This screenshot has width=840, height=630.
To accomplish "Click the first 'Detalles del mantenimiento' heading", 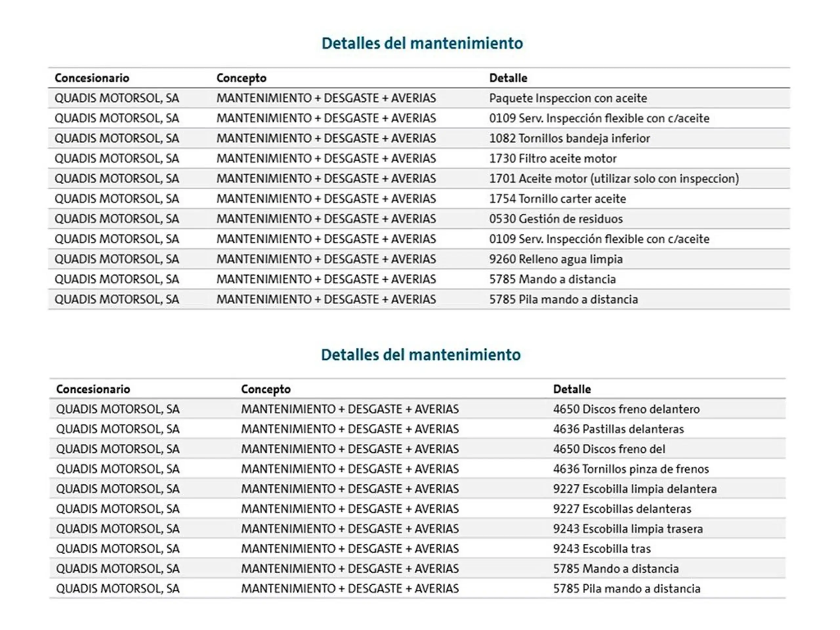I will (x=422, y=43).
